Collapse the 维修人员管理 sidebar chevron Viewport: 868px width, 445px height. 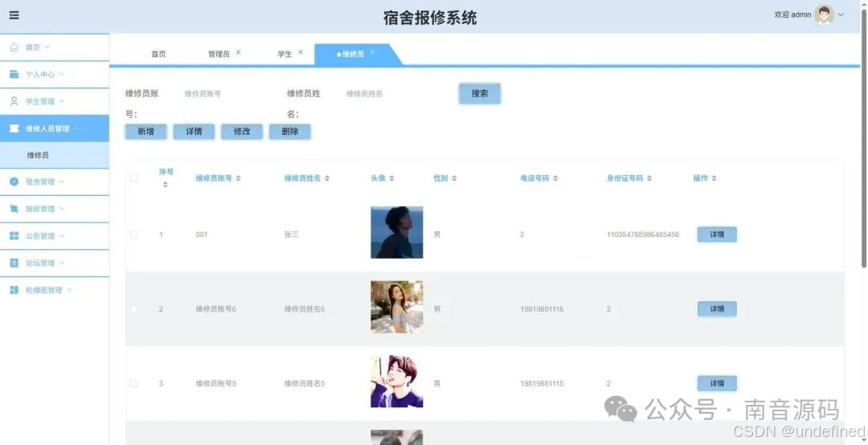point(76,129)
